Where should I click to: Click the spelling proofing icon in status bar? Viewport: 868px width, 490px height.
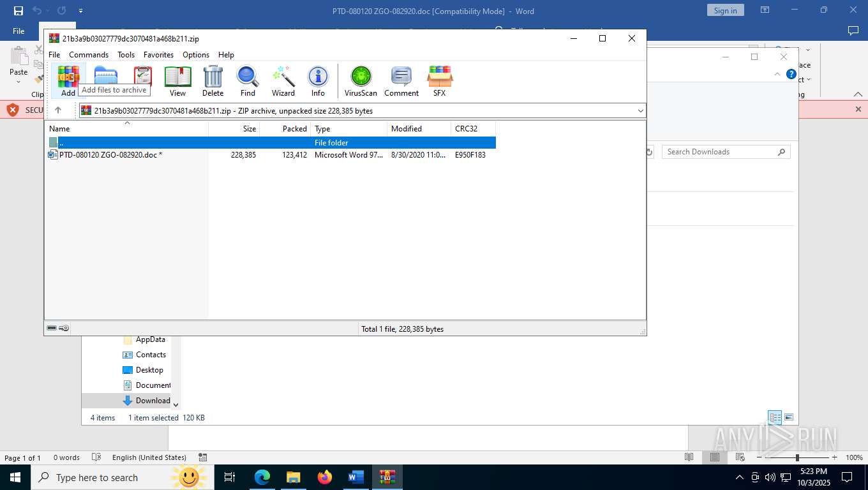click(x=96, y=457)
